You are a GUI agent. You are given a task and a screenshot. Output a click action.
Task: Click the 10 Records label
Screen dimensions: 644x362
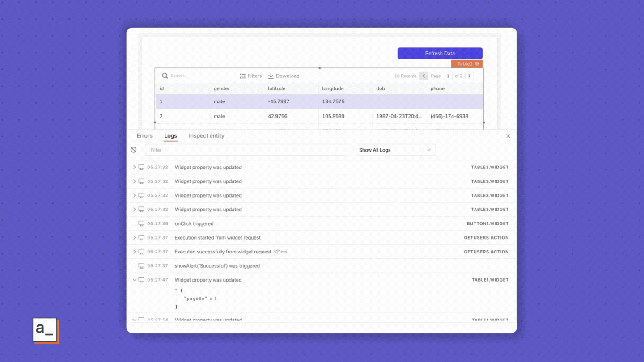[x=405, y=76]
